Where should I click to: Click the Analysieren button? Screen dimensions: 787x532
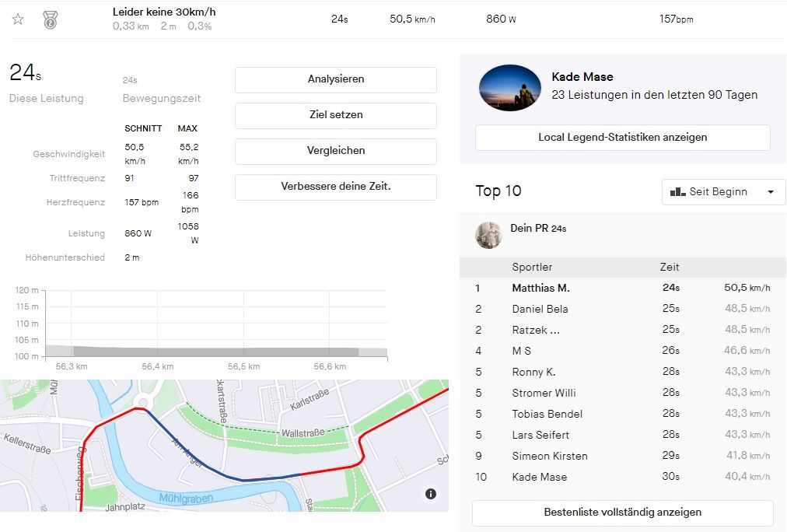[x=335, y=79]
